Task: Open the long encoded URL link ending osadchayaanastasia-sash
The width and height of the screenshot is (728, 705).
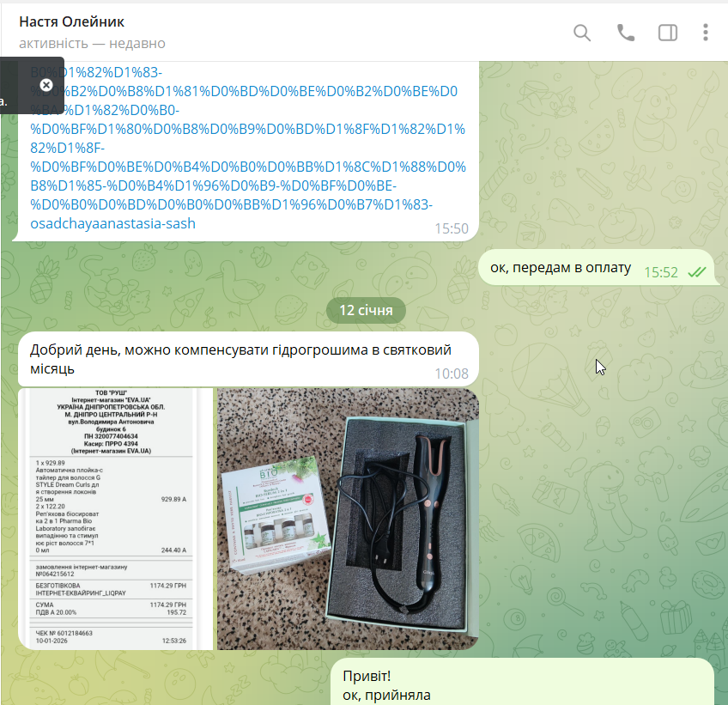Action: [x=248, y=148]
